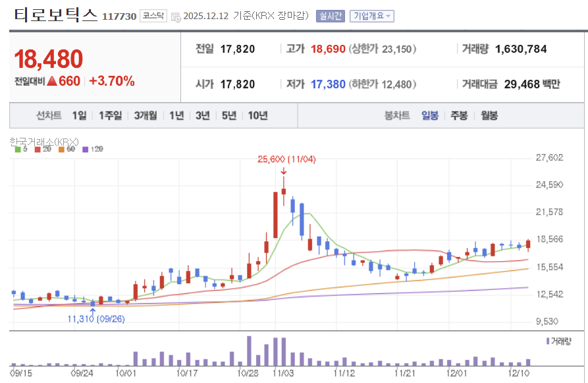Click the chart icon beside the date 2025.12.12
Screen dimensions: 588x383
point(176,15)
